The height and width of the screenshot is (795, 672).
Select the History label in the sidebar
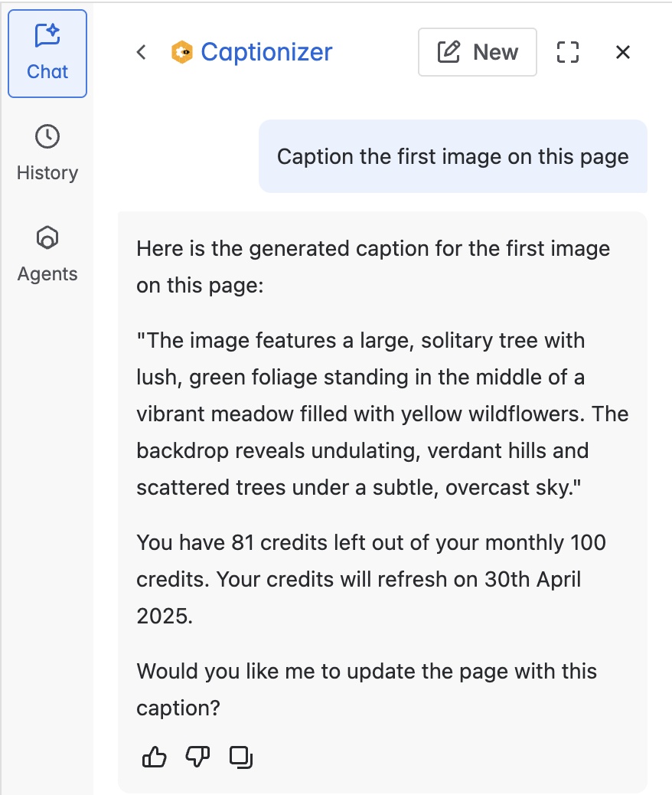[x=47, y=173]
